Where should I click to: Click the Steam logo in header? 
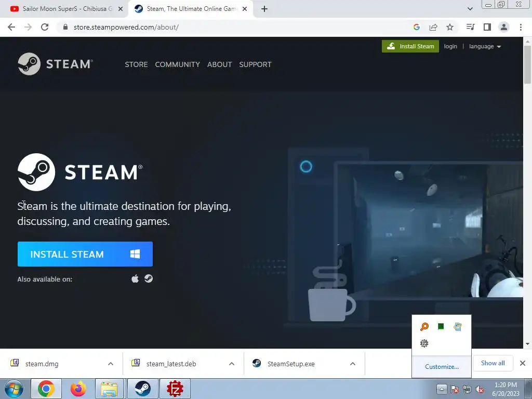click(x=55, y=64)
